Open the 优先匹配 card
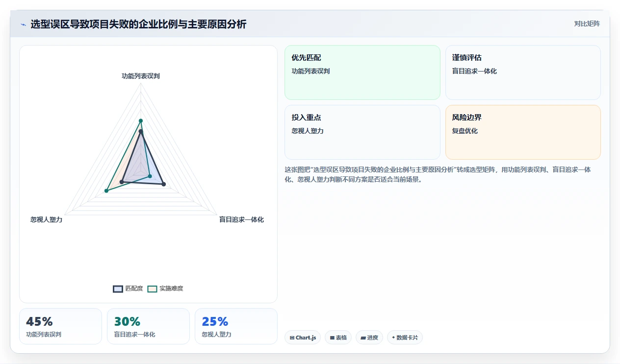The image size is (620, 364). (x=362, y=73)
